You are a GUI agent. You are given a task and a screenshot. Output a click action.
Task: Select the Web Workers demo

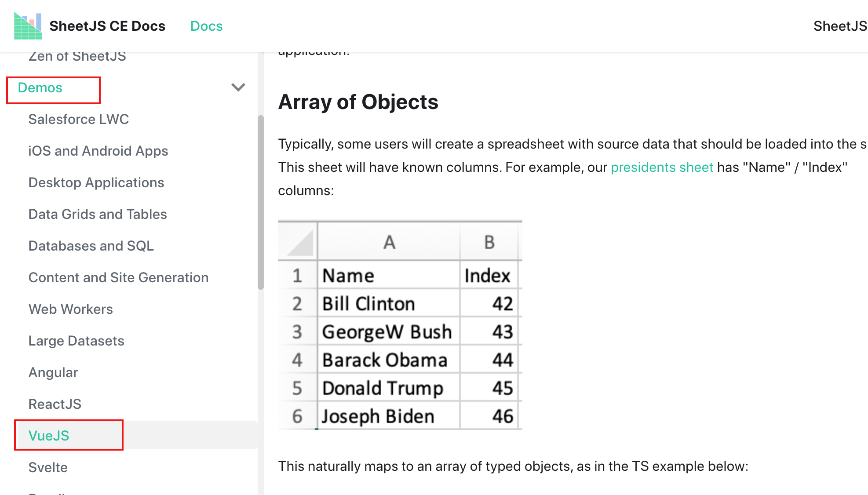pyautogui.click(x=70, y=309)
